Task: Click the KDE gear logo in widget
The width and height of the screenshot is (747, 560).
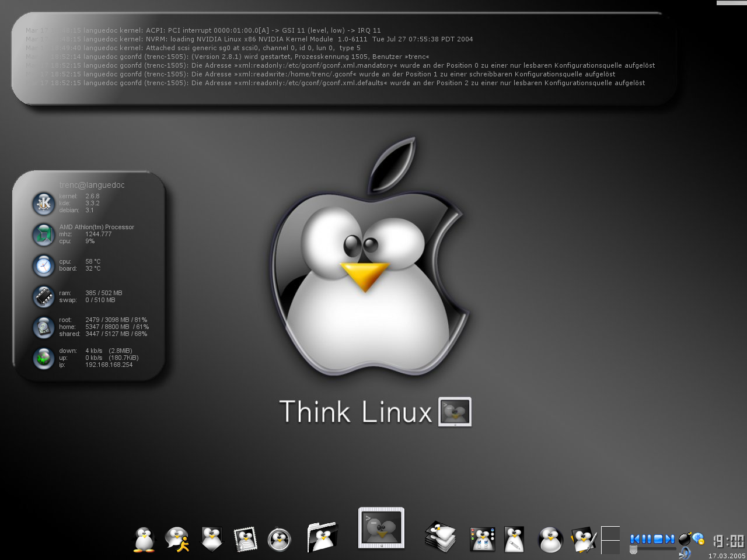Action: [44, 204]
